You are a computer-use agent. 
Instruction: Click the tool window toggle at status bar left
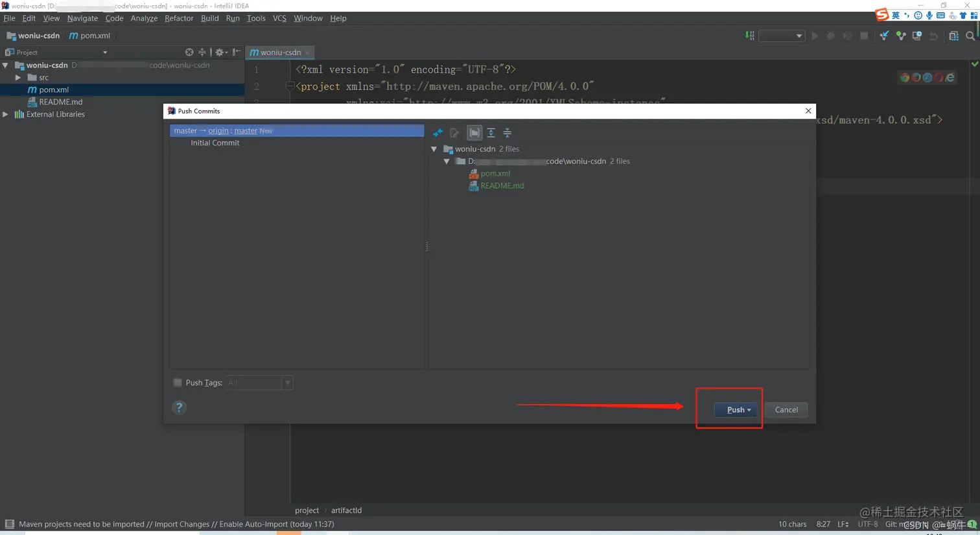tap(9, 524)
